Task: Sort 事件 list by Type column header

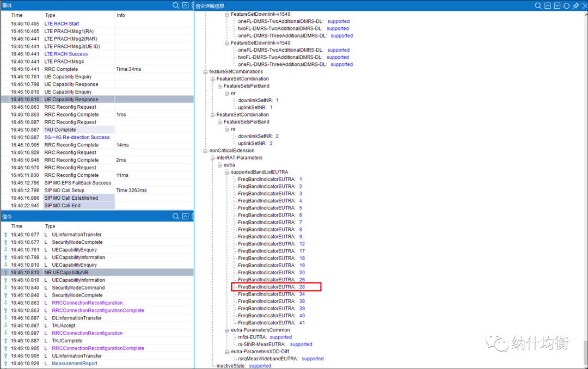Action: click(50, 15)
